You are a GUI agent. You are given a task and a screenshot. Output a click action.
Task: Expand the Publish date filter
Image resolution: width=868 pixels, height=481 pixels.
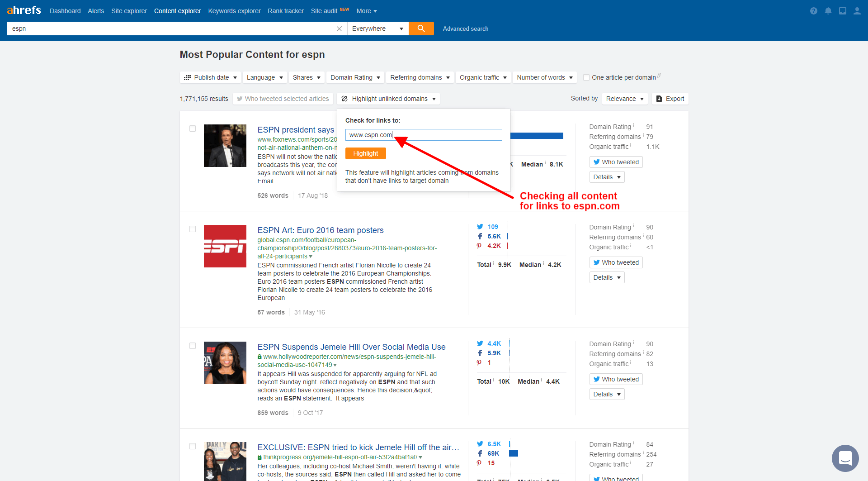click(x=210, y=77)
